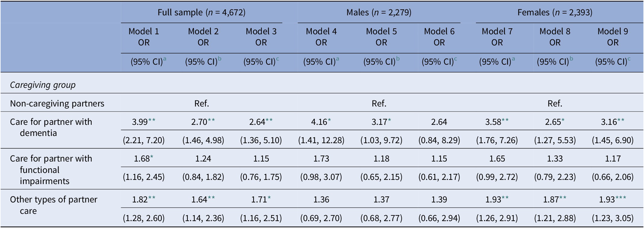Click the Non-caregiving partners row label
Screen dimensions: 644x228
click(x=57, y=103)
